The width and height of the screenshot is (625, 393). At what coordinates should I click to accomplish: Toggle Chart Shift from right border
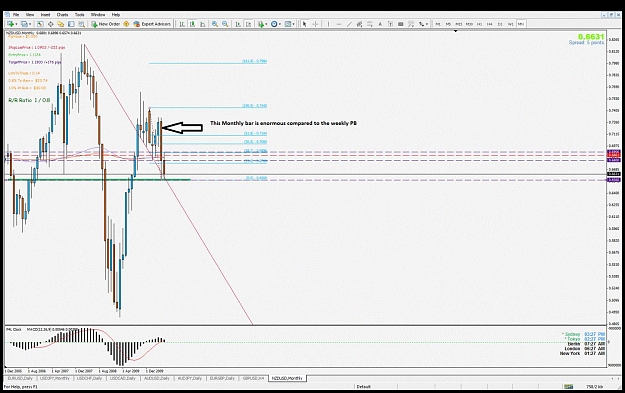click(x=248, y=24)
